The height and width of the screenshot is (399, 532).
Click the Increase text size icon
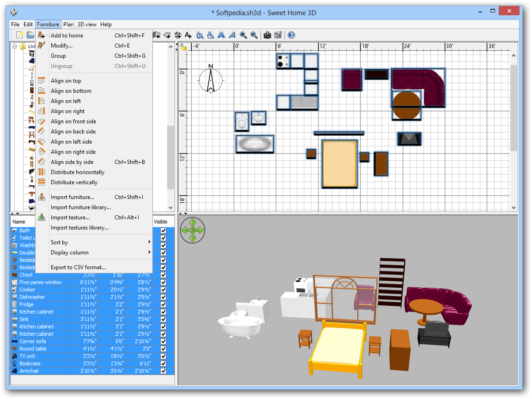pos(200,35)
